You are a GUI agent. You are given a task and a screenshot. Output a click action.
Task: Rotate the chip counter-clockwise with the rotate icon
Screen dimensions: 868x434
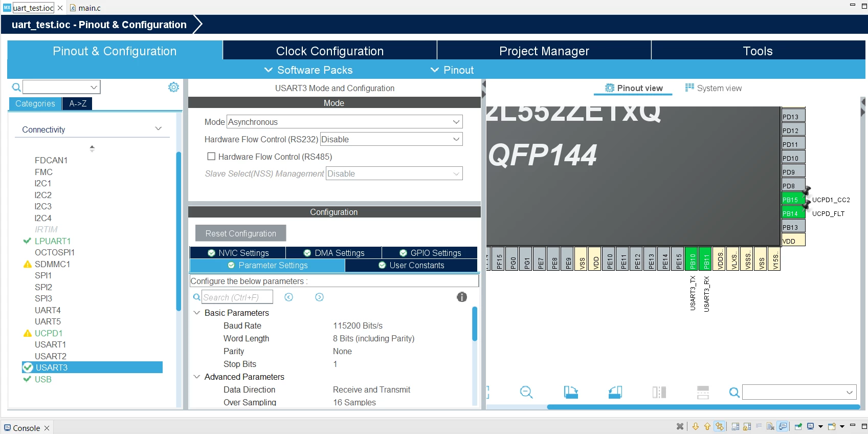click(615, 393)
